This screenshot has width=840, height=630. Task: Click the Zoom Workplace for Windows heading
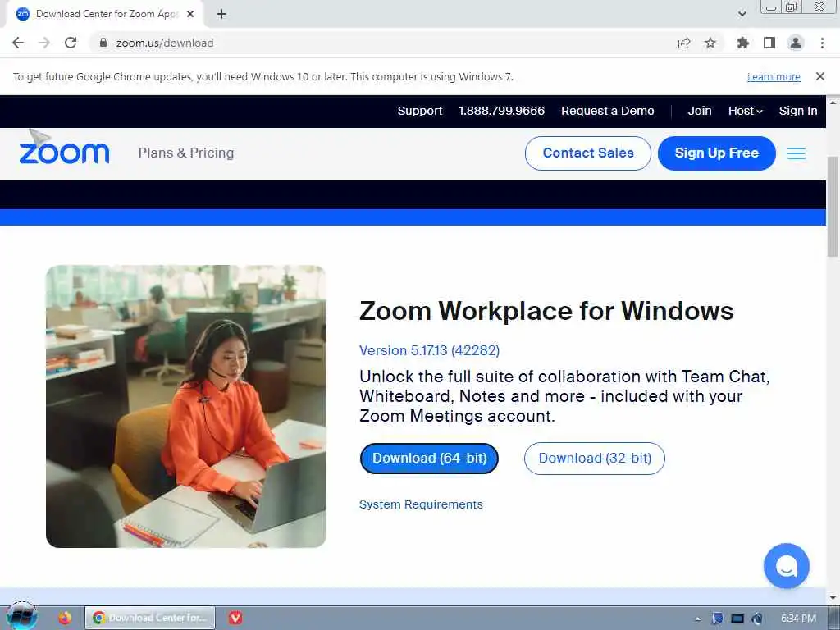coord(546,311)
